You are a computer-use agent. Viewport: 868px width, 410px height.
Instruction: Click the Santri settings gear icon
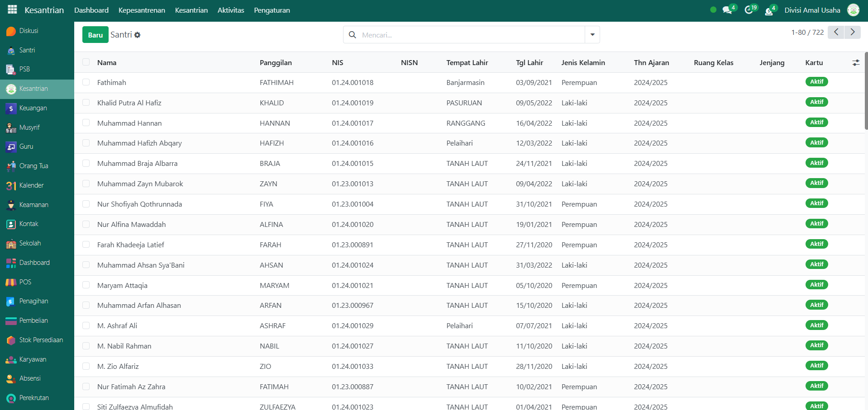click(x=138, y=35)
